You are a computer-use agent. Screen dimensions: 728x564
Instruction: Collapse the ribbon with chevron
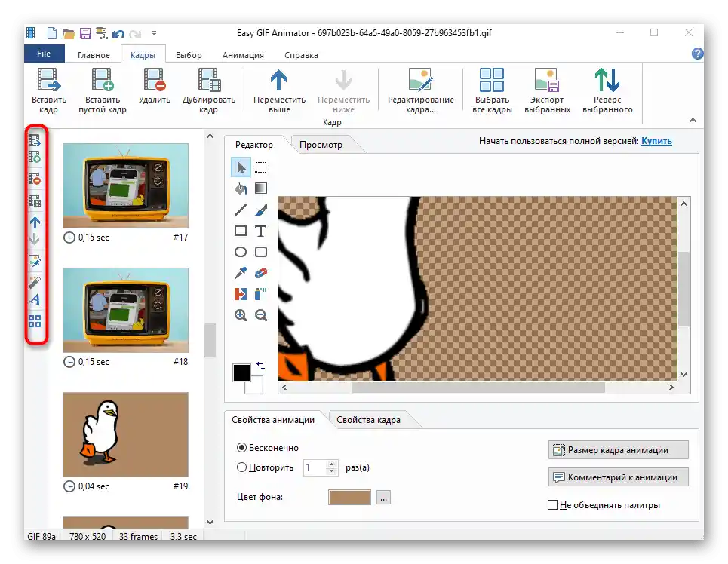click(693, 120)
